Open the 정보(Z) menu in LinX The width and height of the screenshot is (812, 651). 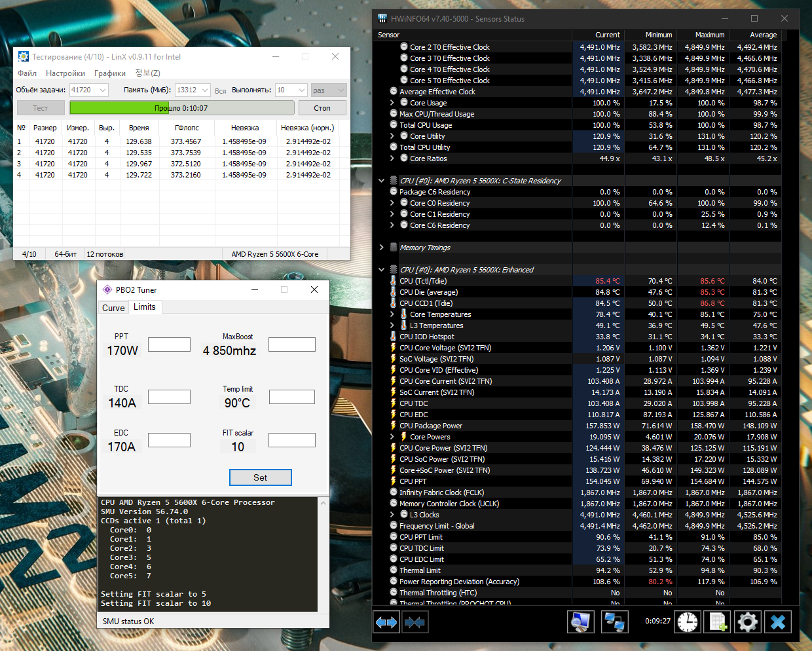pos(147,73)
